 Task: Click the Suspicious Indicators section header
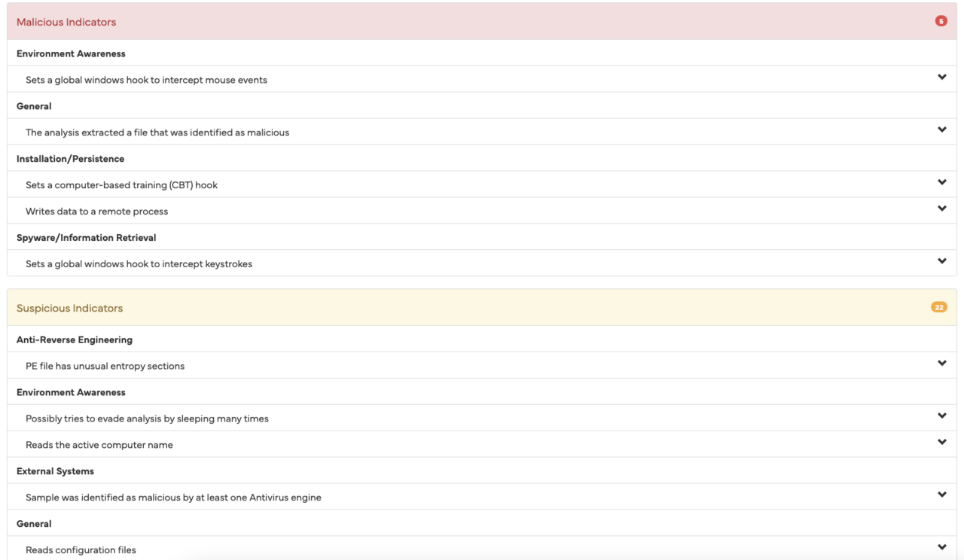click(69, 308)
